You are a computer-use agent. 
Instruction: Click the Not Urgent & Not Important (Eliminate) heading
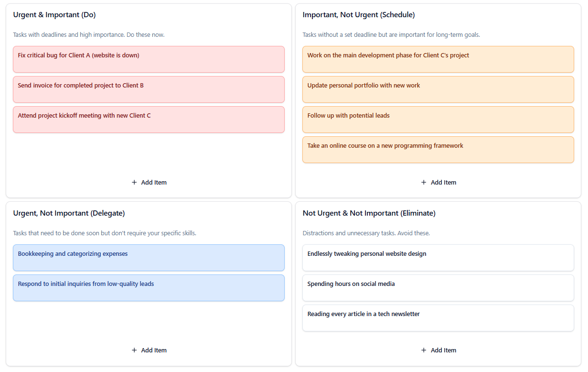[369, 213]
